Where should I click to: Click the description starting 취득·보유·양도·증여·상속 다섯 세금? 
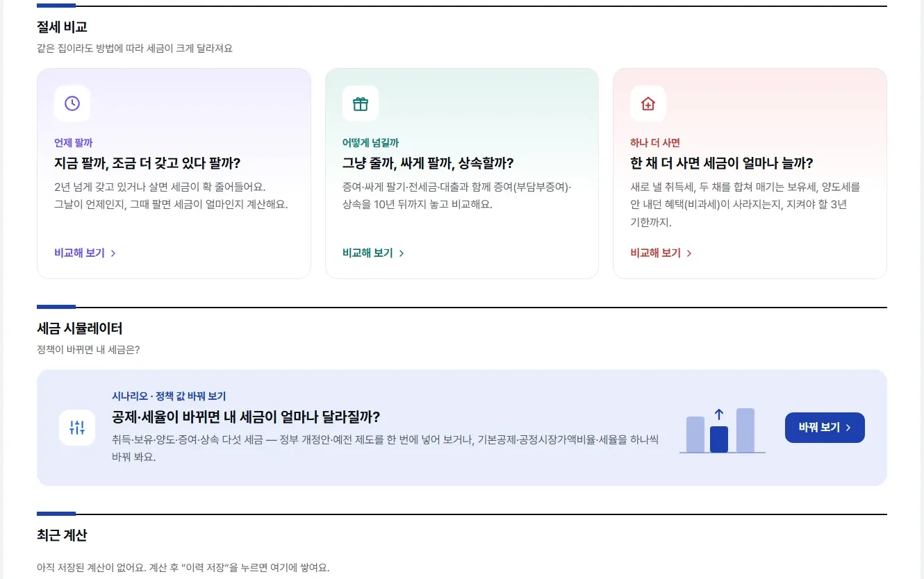385,448
